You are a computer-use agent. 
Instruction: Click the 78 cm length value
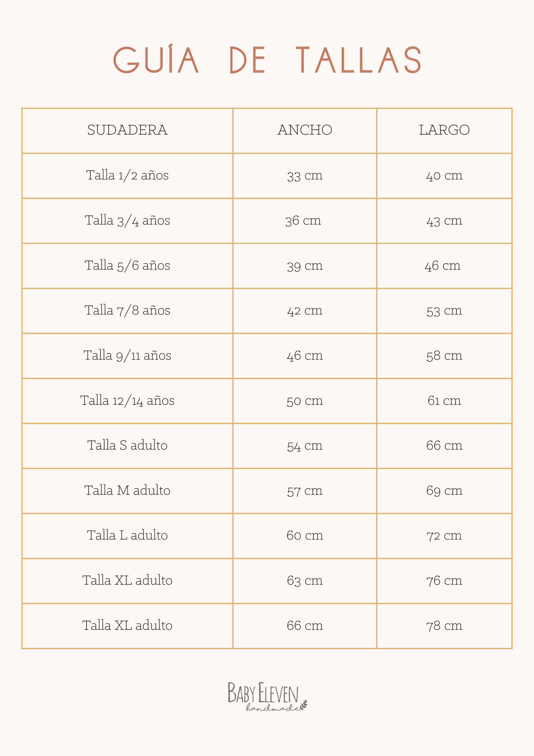[x=444, y=625]
